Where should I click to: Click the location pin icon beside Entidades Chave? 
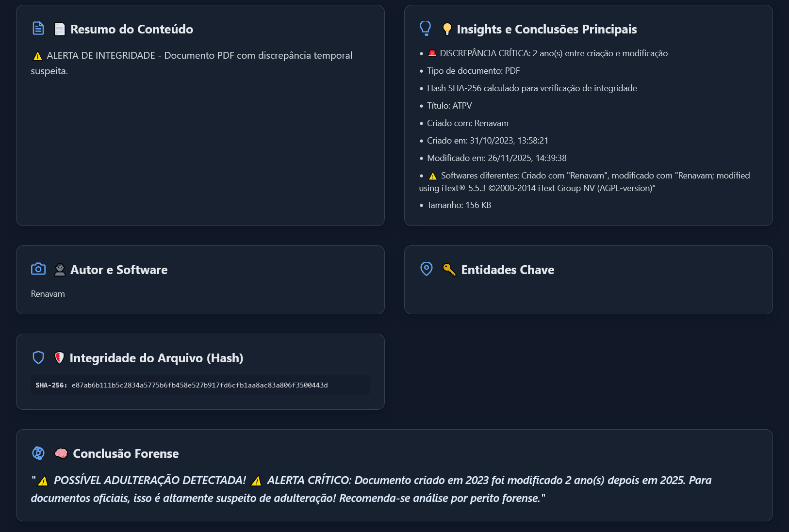pyautogui.click(x=426, y=269)
